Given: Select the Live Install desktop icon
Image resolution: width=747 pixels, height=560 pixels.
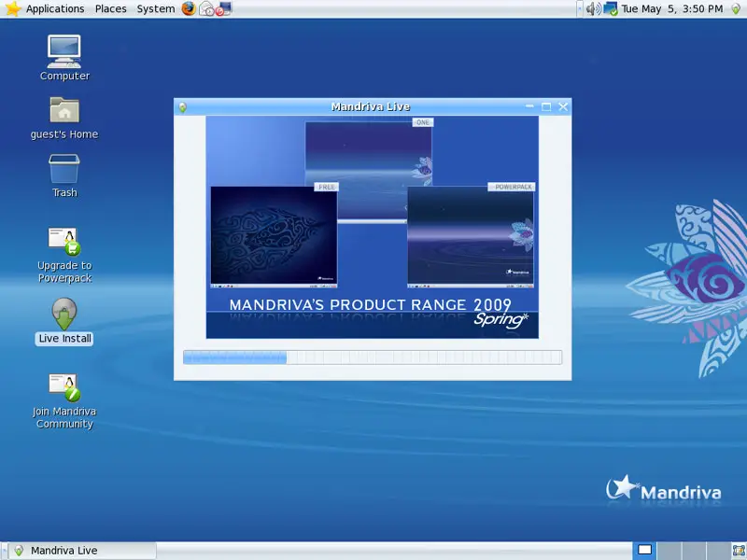Looking at the screenshot, I should coord(64,321).
